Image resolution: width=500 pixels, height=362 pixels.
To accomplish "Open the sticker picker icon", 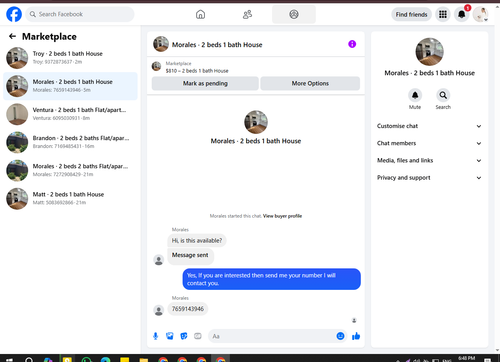I will pos(184,336).
